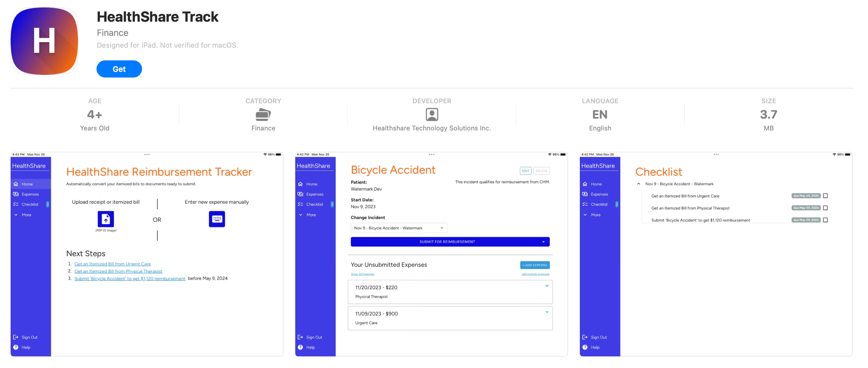Check the Submit Bicycle Accident reimbursement checkbox
Image resolution: width=868 pixels, height=368 pixels.
pos(825,220)
